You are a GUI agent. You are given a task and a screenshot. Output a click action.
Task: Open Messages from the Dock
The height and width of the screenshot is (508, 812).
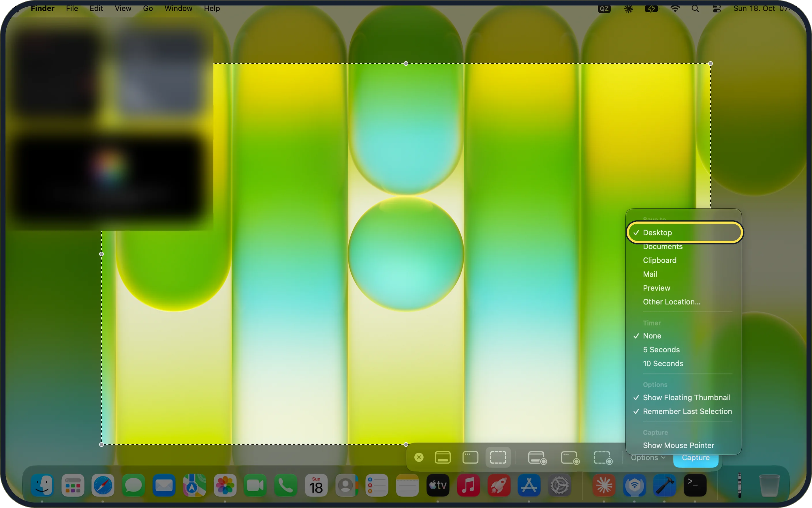134,485
